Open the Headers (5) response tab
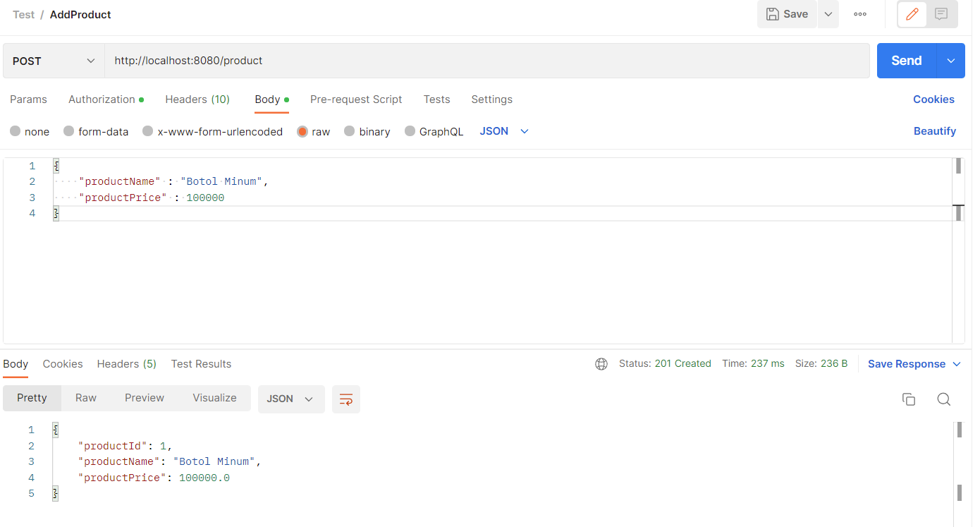This screenshot has width=980, height=527. (126, 363)
